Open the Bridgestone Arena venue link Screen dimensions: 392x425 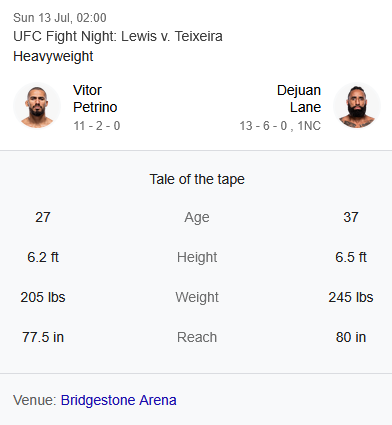[x=118, y=400]
